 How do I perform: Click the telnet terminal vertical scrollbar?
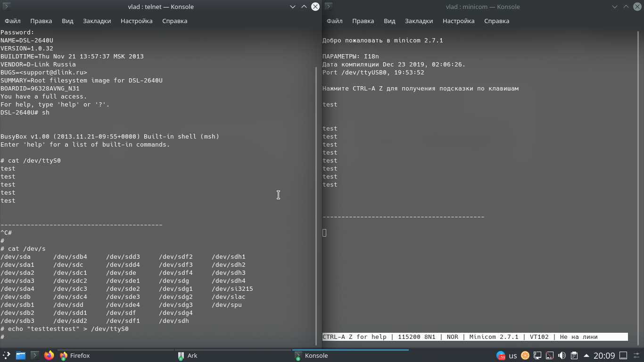point(317,205)
